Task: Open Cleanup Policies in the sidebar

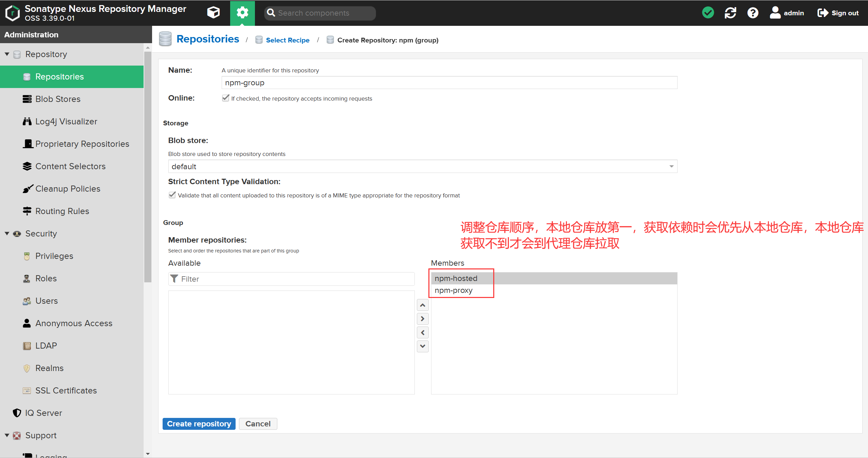Action: 68,189
